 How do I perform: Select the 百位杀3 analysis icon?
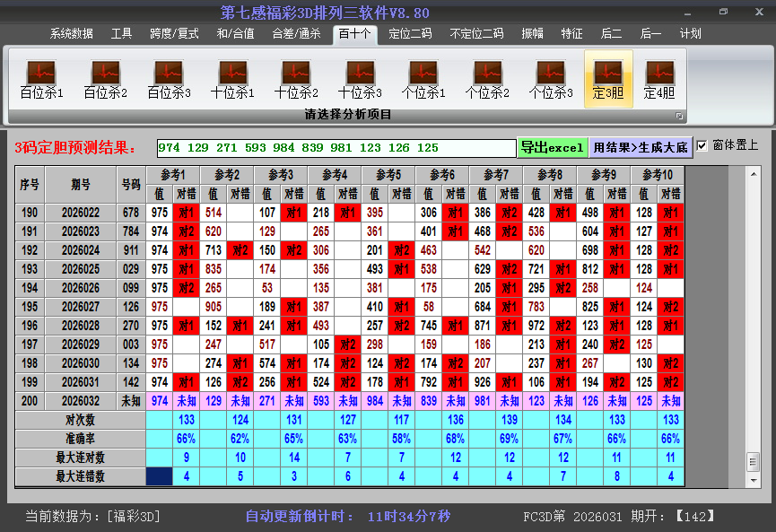pos(169,79)
